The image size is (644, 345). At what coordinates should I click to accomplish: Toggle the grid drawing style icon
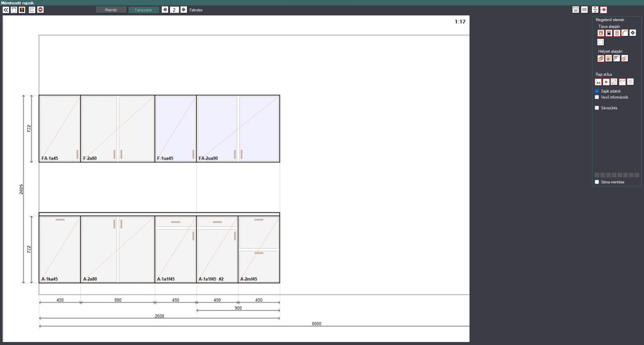[630, 82]
